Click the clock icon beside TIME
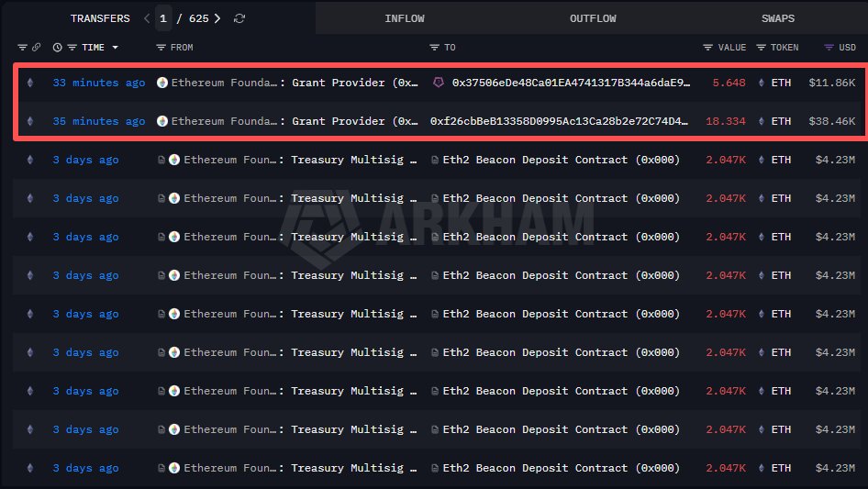 [57, 48]
